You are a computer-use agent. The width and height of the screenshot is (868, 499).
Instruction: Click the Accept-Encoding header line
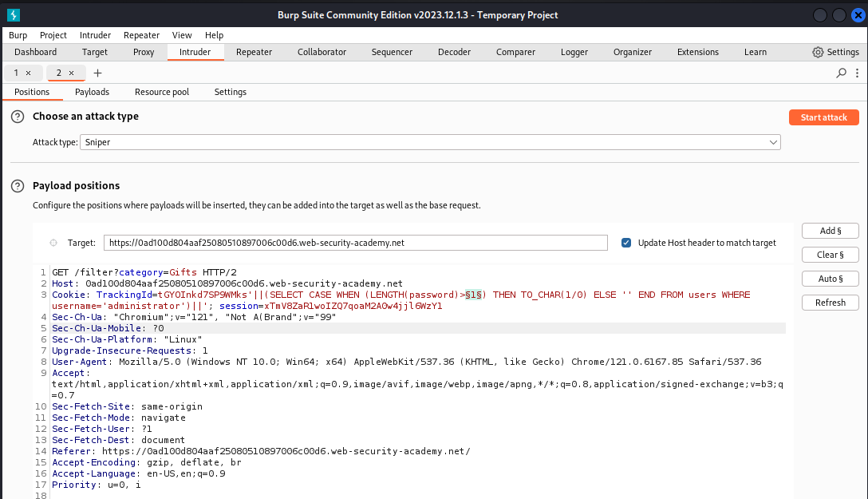coord(147,462)
